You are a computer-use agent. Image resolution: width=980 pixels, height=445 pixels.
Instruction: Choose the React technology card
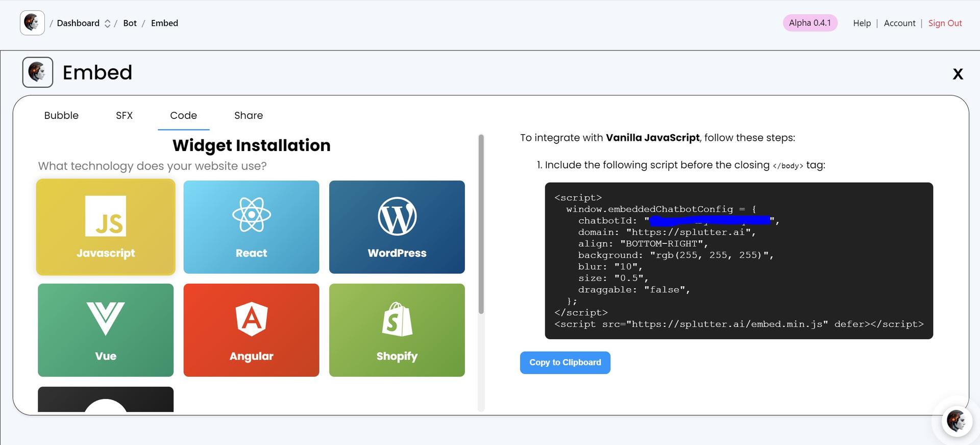click(251, 227)
